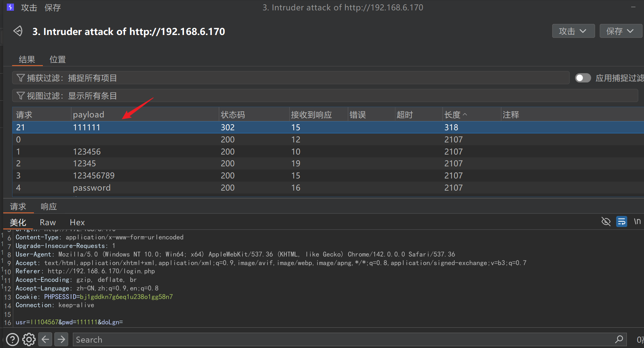Open help with the question mark icon

(x=13, y=339)
